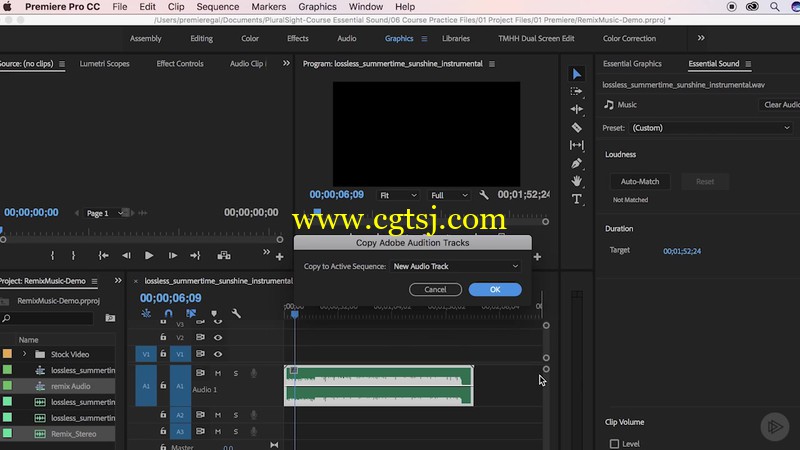
Task: Select the Hand tool
Action: [x=577, y=181]
